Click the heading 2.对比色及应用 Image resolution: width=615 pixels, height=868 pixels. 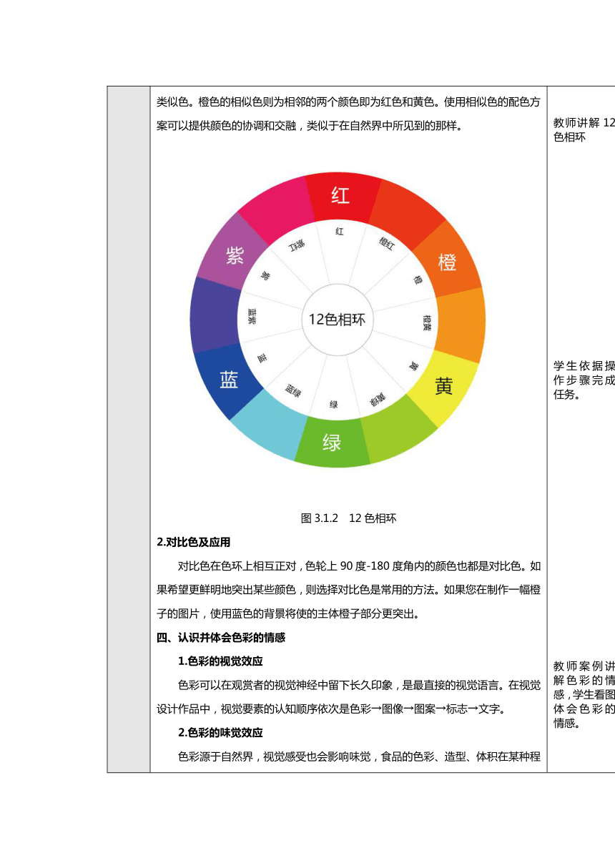click(193, 543)
